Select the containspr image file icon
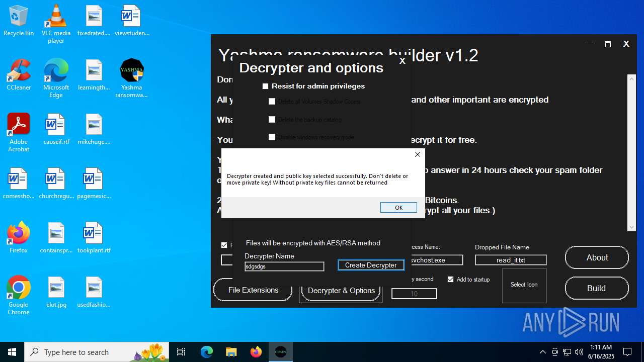This screenshot has height=362, width=644. click(x=56, y=238)
